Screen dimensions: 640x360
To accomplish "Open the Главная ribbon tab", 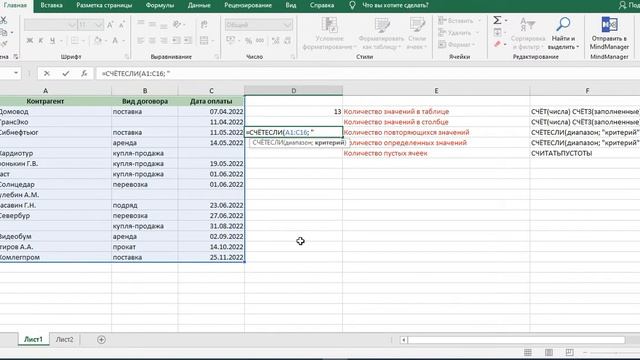I will (x=15, y=5).
